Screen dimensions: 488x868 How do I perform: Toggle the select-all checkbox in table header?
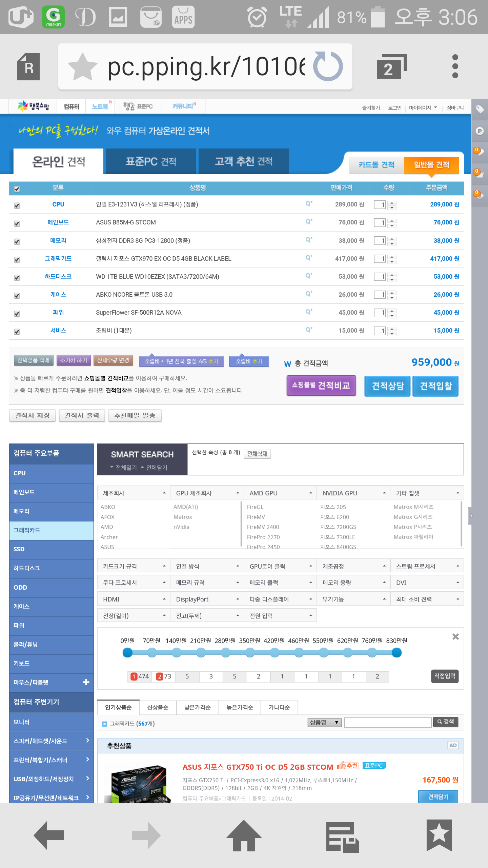pyautogui.click(x=17, y=189)
